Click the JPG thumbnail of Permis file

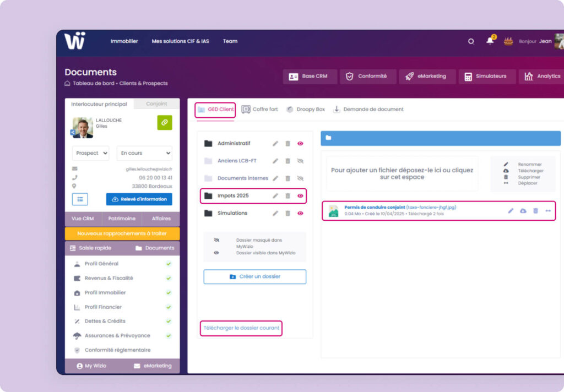pyautogui.click(x=333, y=211)
